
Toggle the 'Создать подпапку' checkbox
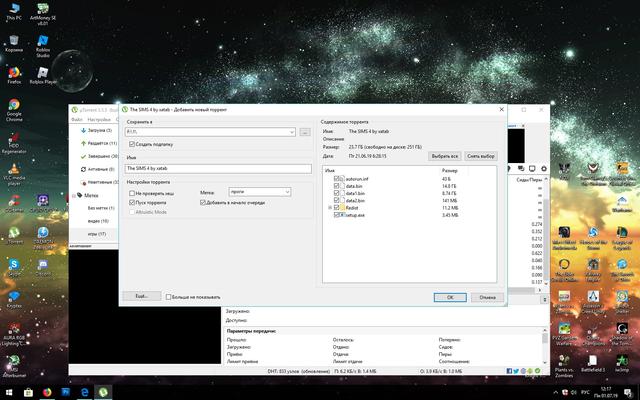pos(132,144)
